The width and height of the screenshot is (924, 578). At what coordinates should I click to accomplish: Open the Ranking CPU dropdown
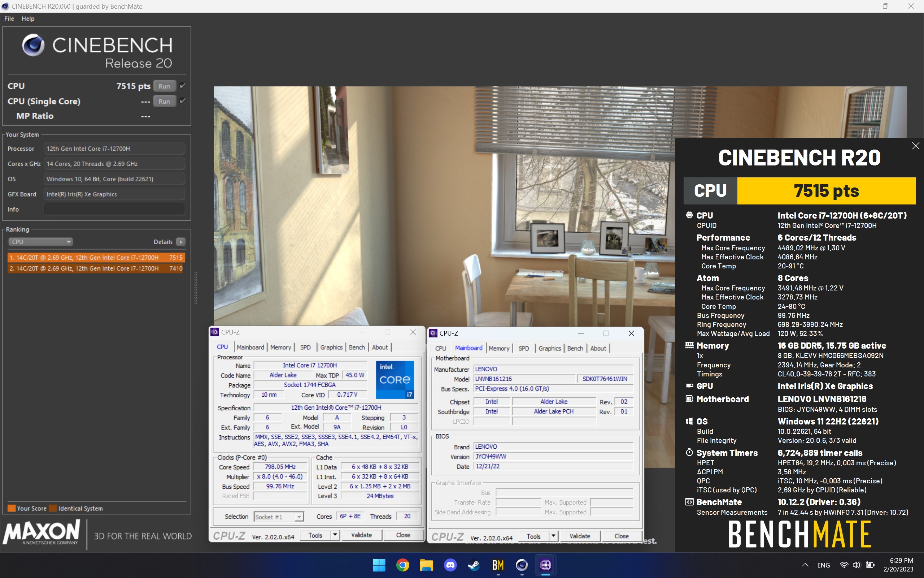pos(40,242)
